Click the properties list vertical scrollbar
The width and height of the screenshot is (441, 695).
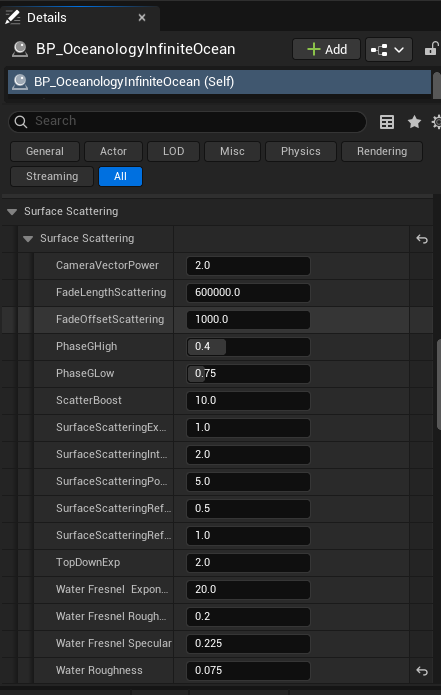pos(438,384)
